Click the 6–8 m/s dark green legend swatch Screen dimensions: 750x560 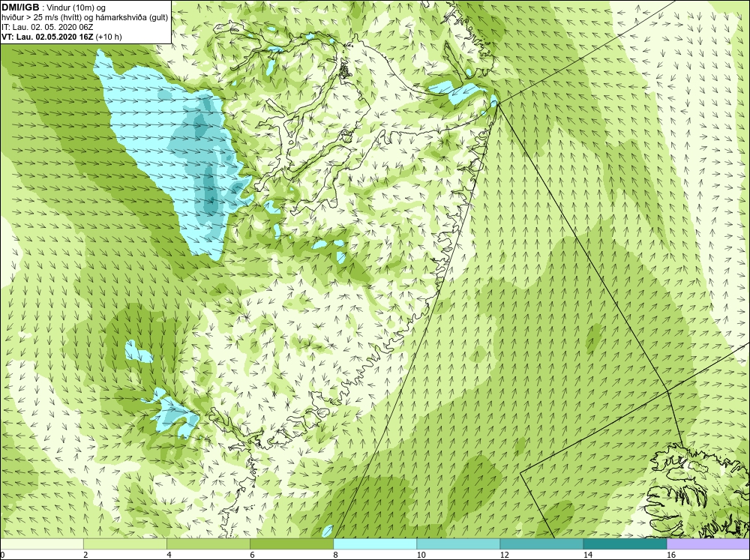291,544
